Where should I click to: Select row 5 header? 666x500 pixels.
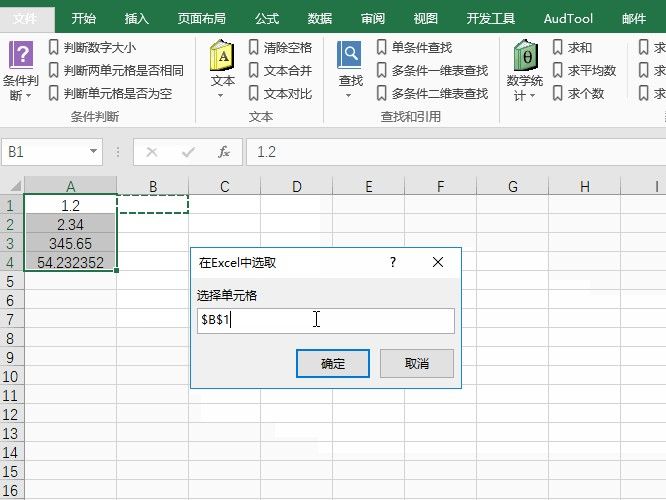pyautogui.click(x=10, y=282)
